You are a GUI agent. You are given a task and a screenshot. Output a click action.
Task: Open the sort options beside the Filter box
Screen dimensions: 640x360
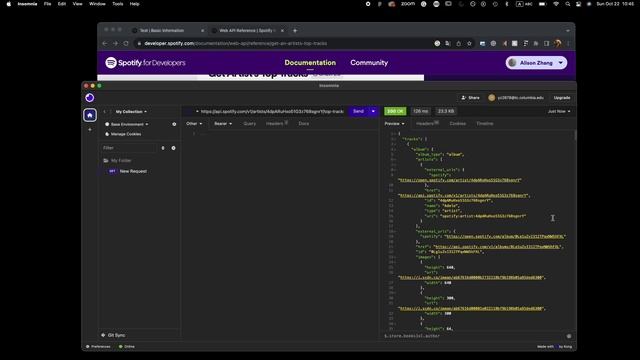coord(163,148)
